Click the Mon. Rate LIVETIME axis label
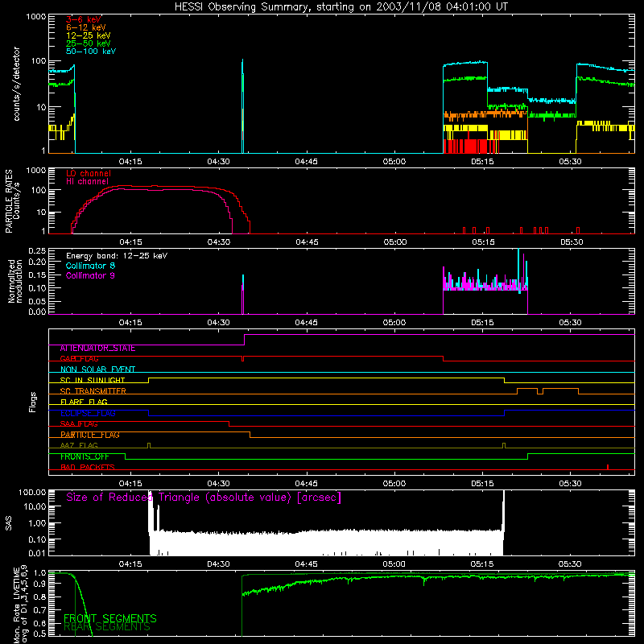This screenshot has width=644, height=644. tap(21, 604)
